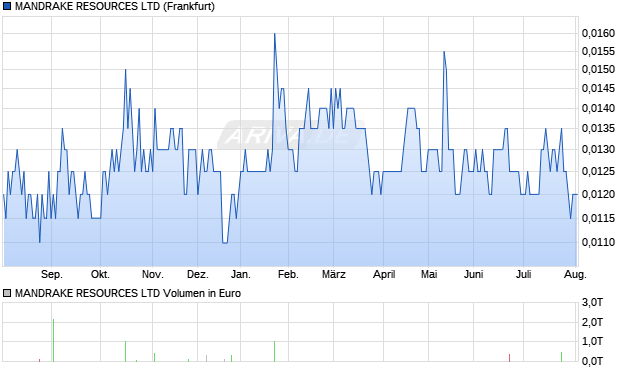Click the 0,0155 price axis label

598,51
